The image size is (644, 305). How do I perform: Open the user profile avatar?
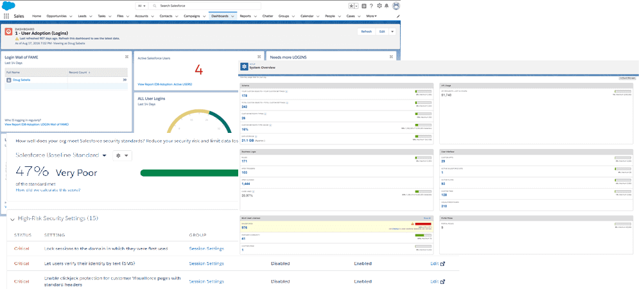click(x=396, y=6)
